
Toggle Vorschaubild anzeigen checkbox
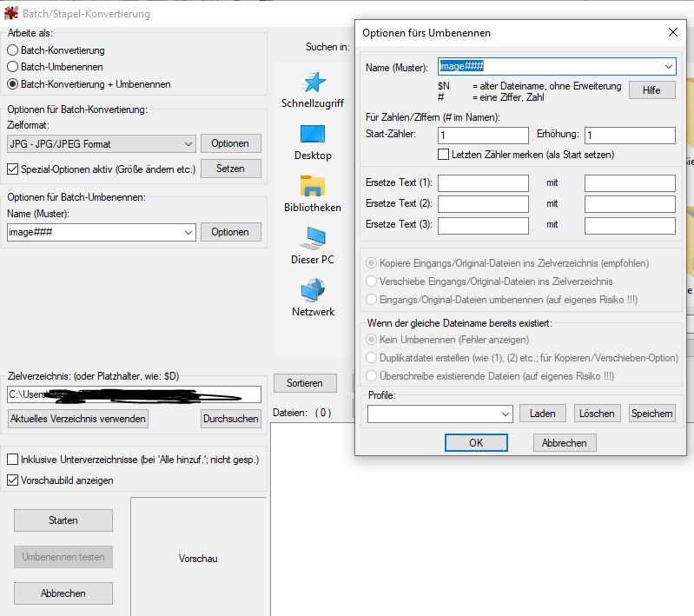tap(12, 480)
